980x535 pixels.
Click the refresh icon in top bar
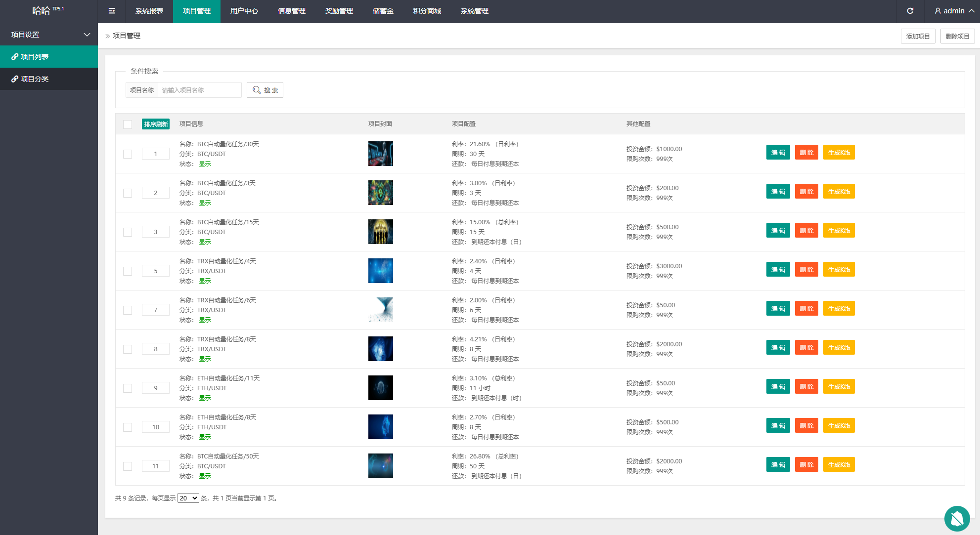click(910, 11)
